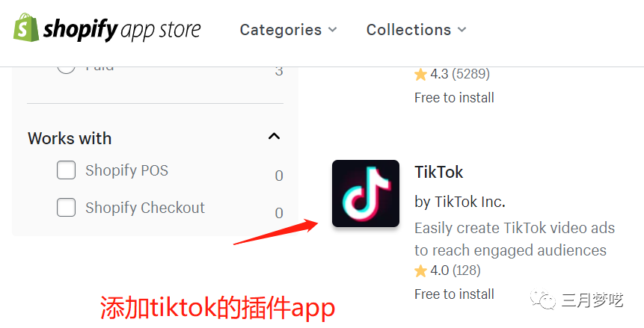Enable the Shopify POS checkbox

click(66, 170)
